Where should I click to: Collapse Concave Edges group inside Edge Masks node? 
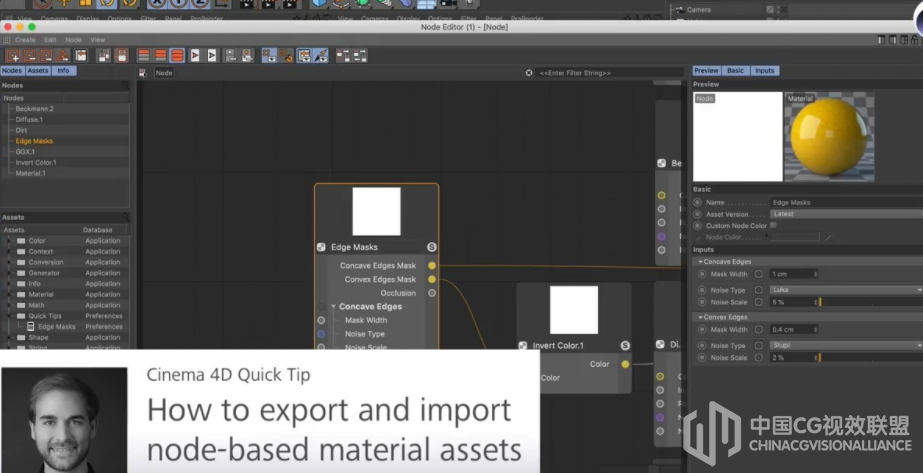click(x=333, y=307)
